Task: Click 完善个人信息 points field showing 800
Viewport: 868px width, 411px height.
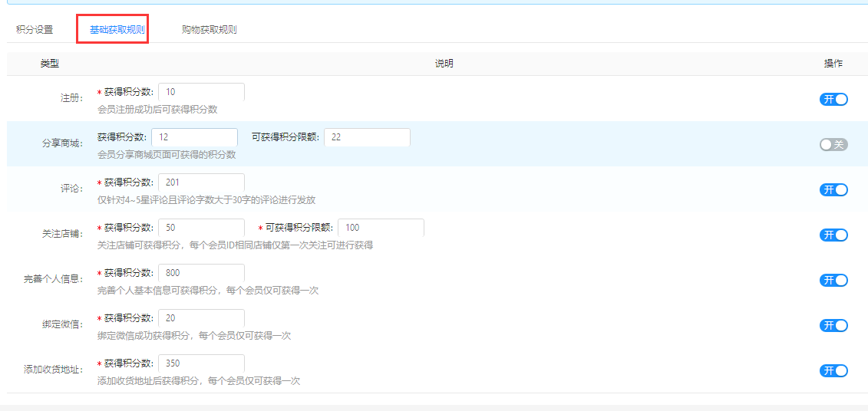Action: point(201,273)
